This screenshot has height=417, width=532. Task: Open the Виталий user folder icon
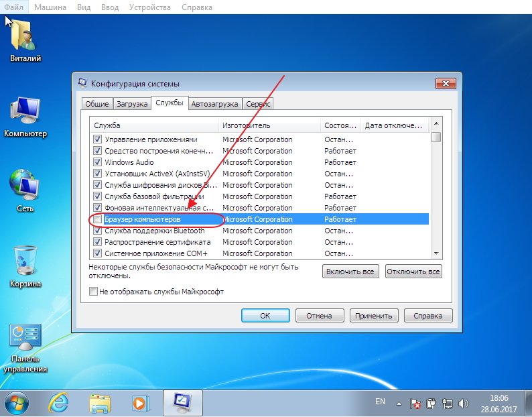25,40
